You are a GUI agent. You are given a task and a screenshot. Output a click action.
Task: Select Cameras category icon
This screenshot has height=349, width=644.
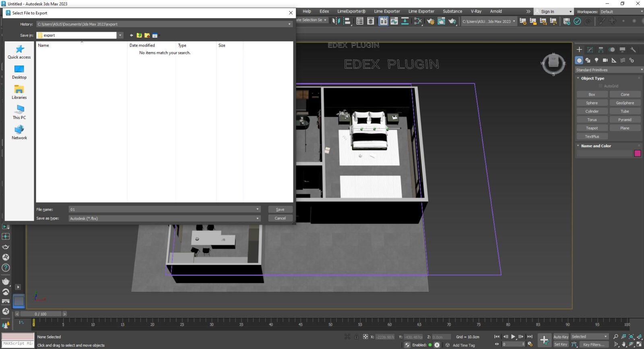pyautogui.click(x=605, y=60)
